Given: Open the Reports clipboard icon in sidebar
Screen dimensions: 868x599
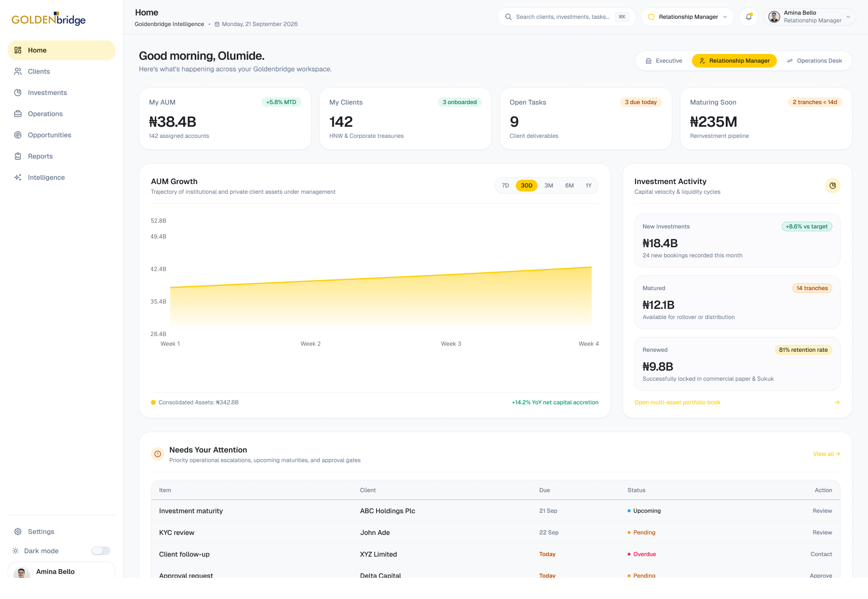Looking at the screenshot, I should (18, 156).
